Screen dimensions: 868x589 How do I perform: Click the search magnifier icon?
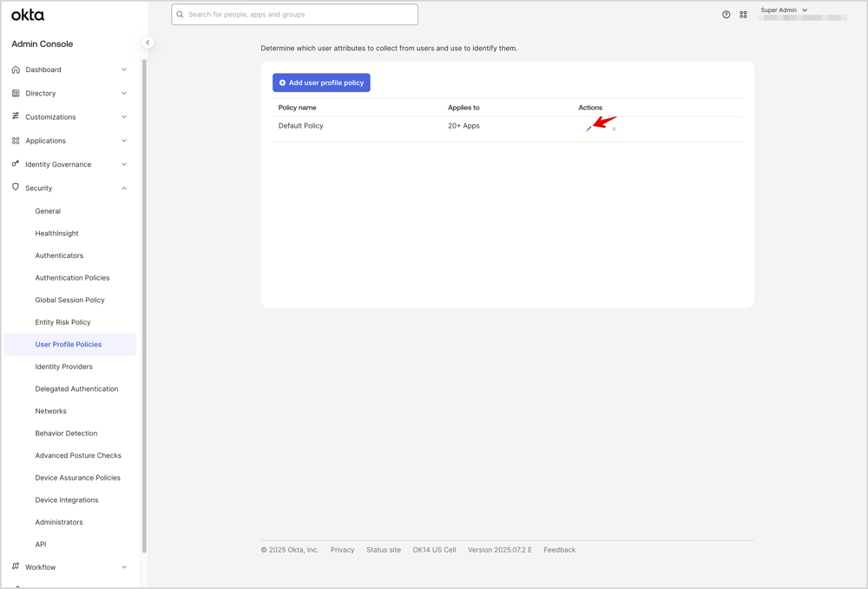pyautogui.click(x=180, y=15)
